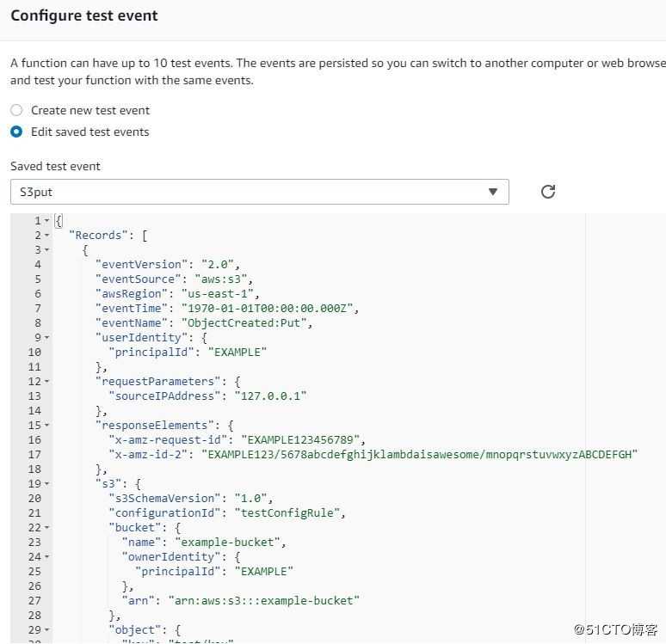The height and width of the screenshot is (644, 666).
Task: Open the S3put saved test event dropdown
Action: (x=260, y=192)
